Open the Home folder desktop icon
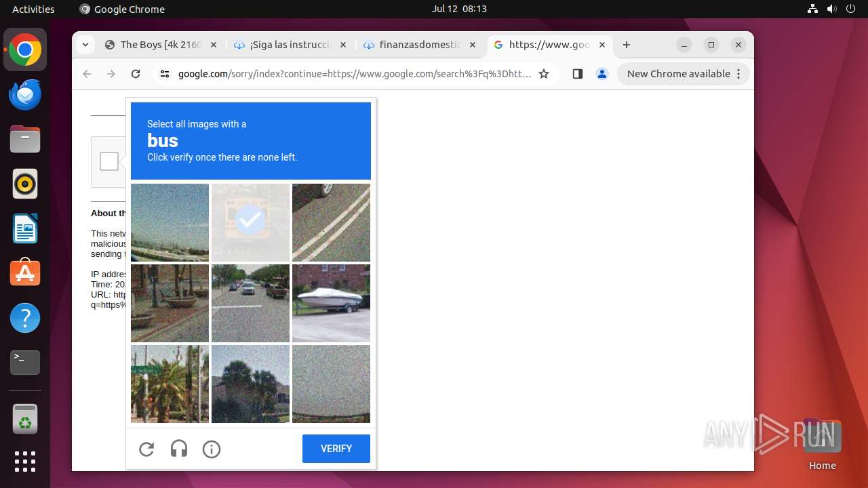The height and width of the screenshot is (488, 868). click(822, 444)
